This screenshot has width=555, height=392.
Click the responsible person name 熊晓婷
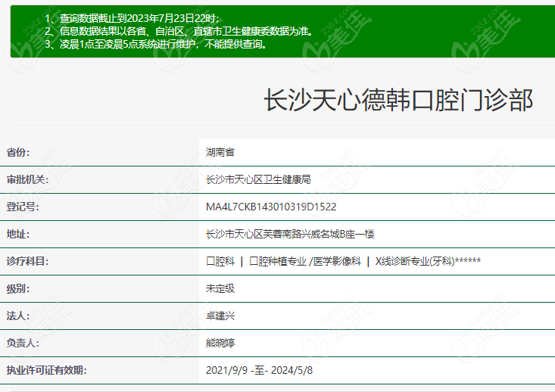pos(220,343)
